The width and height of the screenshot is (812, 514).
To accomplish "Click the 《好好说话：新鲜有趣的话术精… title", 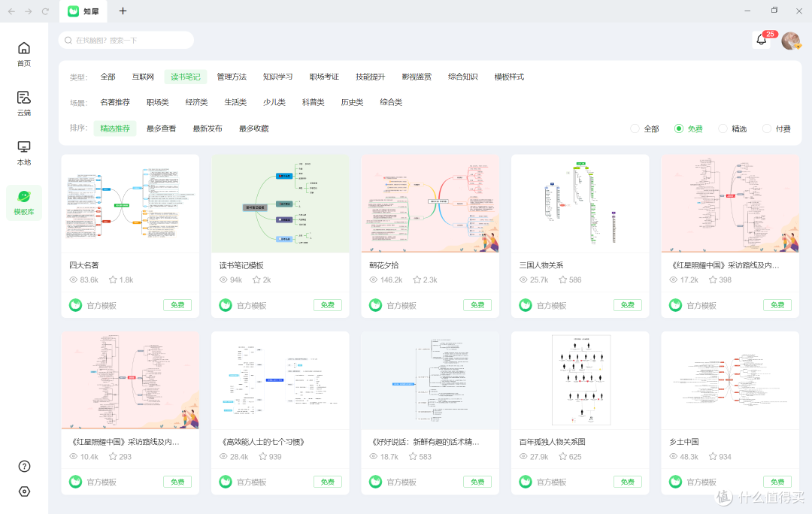I will pos(424,442).
